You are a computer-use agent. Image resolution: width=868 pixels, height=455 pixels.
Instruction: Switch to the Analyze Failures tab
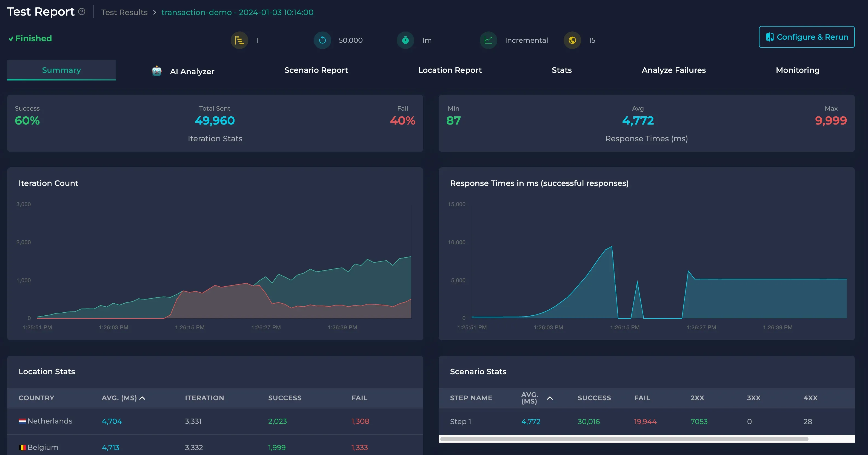pos(673,70)
